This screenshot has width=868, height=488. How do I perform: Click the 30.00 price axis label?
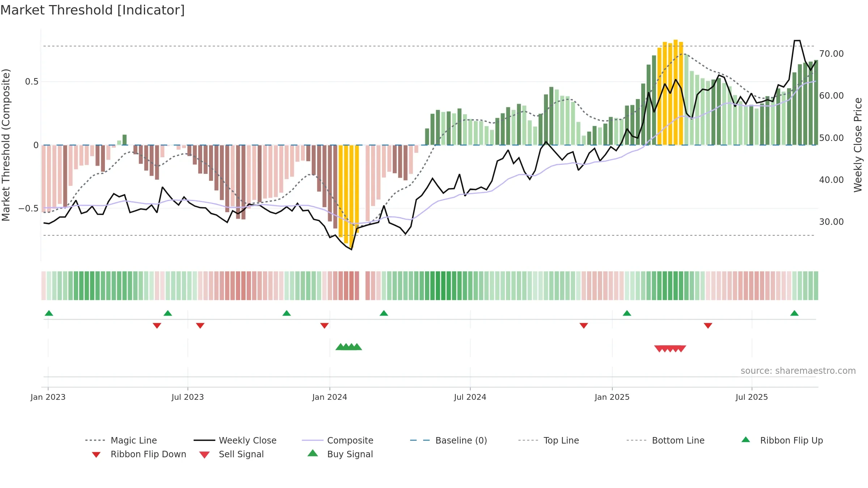click(x=831, y=222)
